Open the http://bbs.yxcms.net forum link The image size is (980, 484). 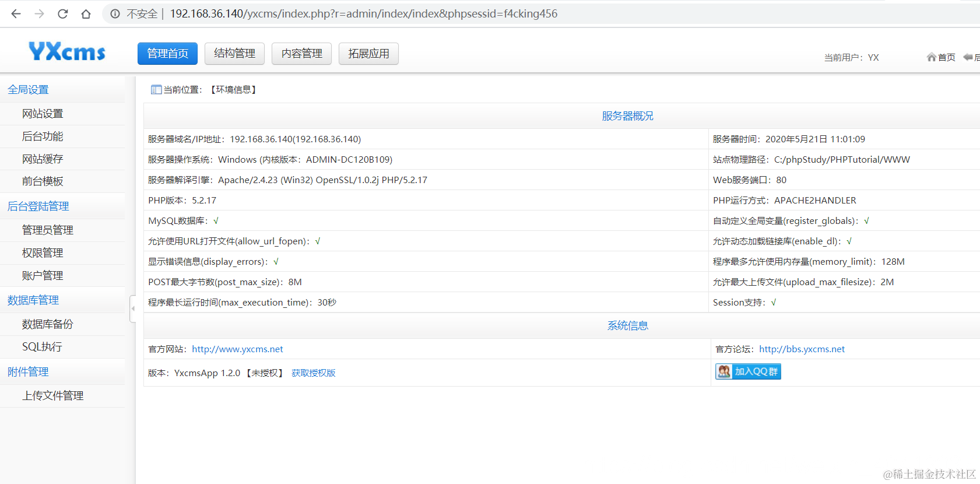point(802,349)
